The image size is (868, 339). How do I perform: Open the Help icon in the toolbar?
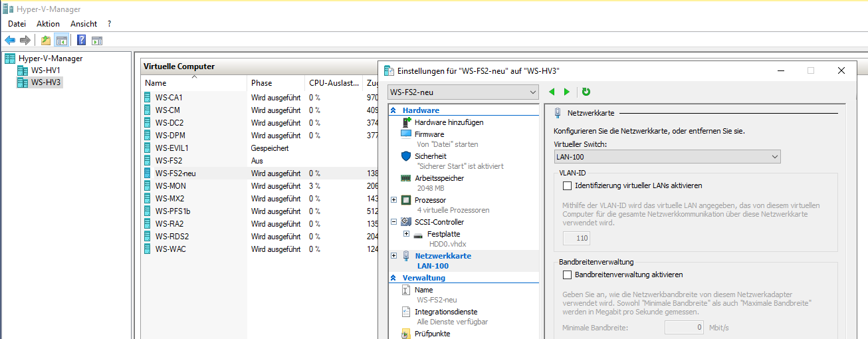[x=82, y=41]
